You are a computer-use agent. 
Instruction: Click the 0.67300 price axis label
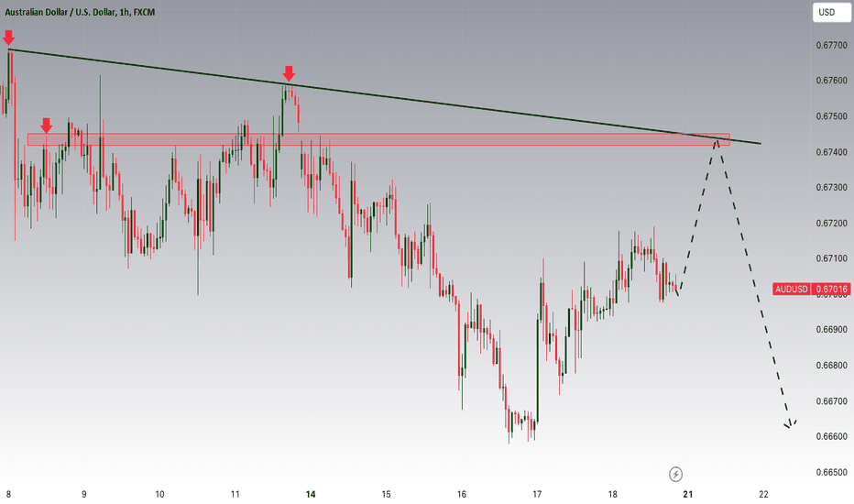pyautogui.click(x=831, y=188)
